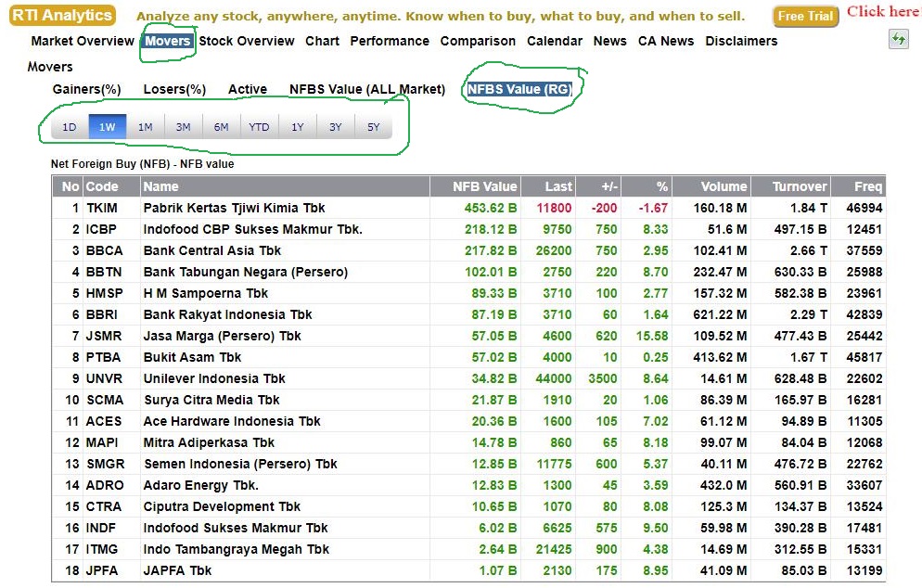The height and width of the screenshot is (588, 922).
Task: Choose the 1D period button
Action: click(70, 127)
